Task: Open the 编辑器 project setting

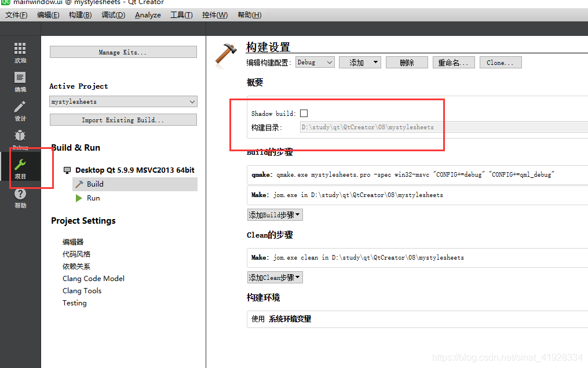Action: 73,242
